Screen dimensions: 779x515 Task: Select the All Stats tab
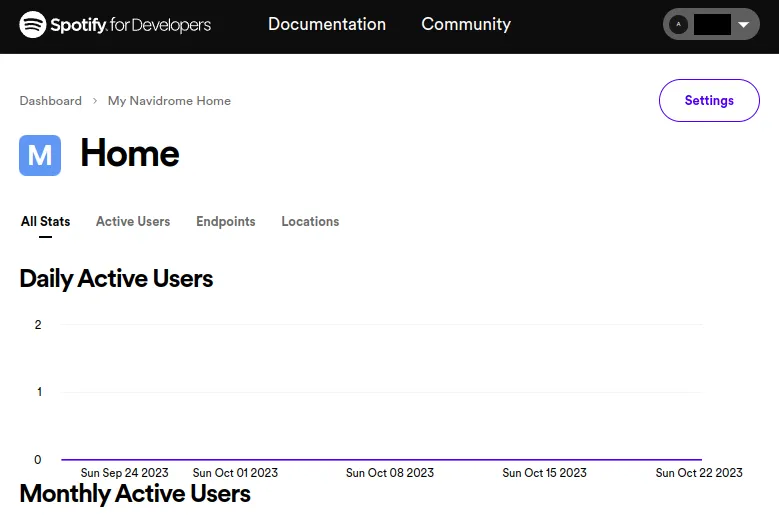tap(45, 221)
